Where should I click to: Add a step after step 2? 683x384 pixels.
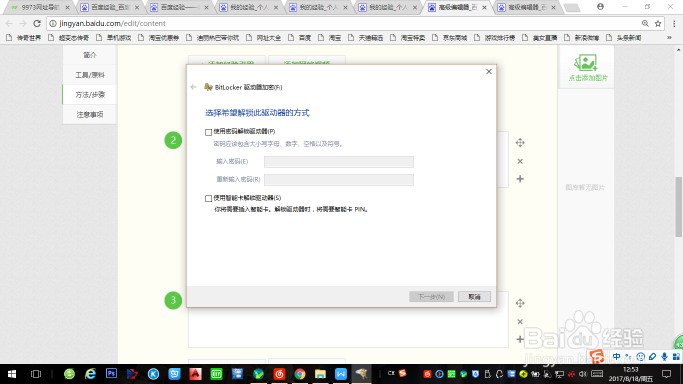coord(520,179)
